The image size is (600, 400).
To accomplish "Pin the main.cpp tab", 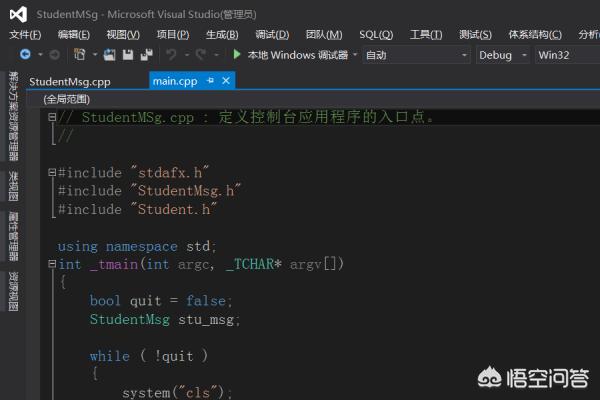I will (210, 81).
